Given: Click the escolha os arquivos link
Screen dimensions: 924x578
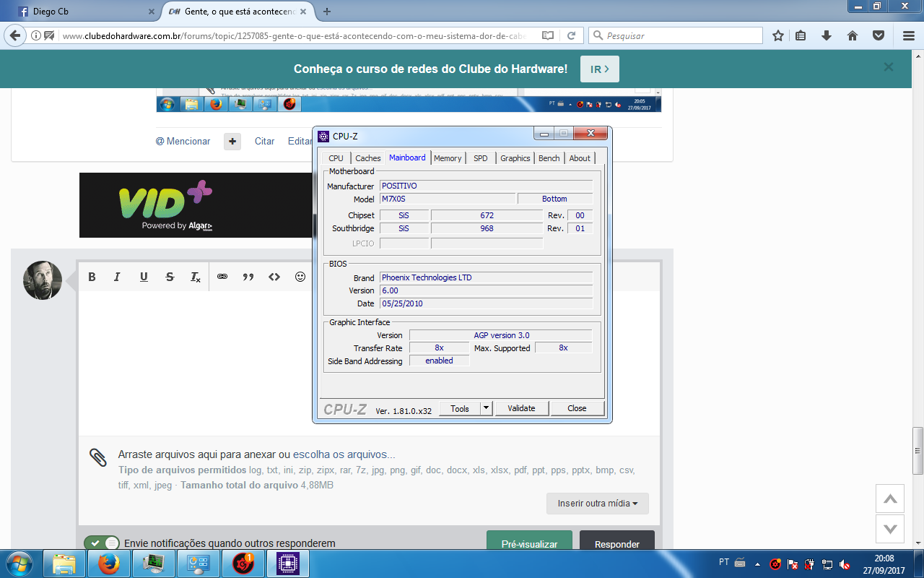Looking at the screenshot, I should point(344,455).
